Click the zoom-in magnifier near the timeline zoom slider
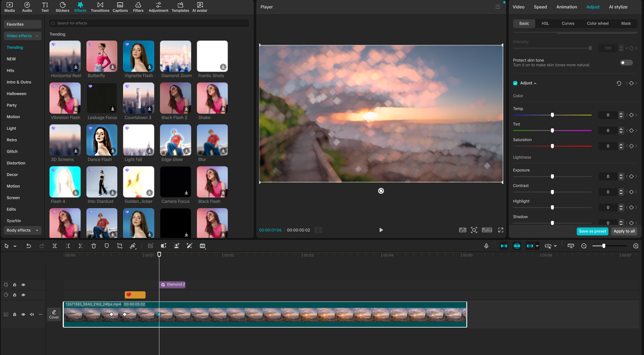Screen dimensions: 644x355 pyautogui.click(x=635, y=246)
